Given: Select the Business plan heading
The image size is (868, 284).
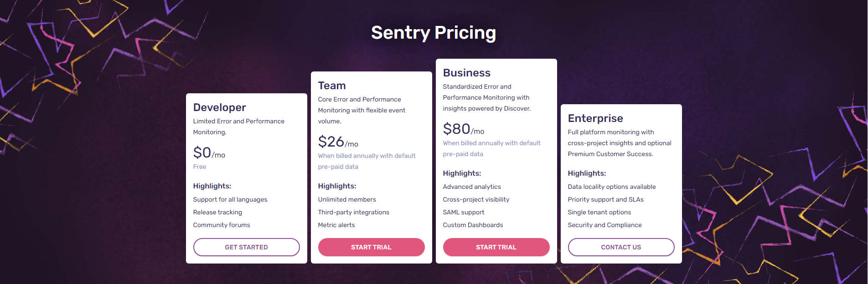Looking at the screenshot, I should click(466, 72).
